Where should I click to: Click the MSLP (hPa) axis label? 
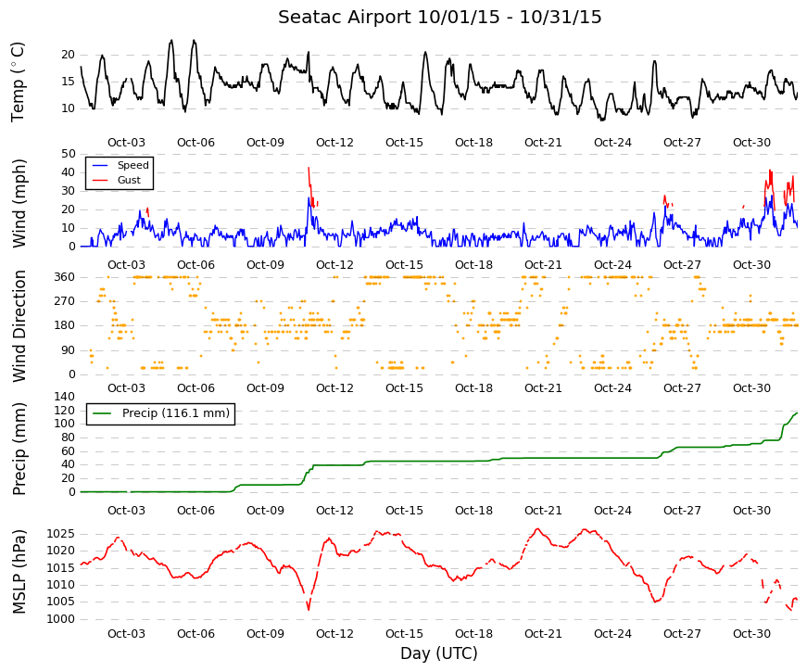click(19, 572)
